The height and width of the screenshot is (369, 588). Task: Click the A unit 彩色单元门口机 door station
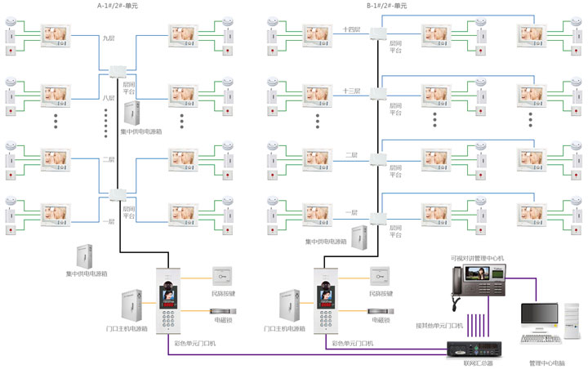click(168, 300)
